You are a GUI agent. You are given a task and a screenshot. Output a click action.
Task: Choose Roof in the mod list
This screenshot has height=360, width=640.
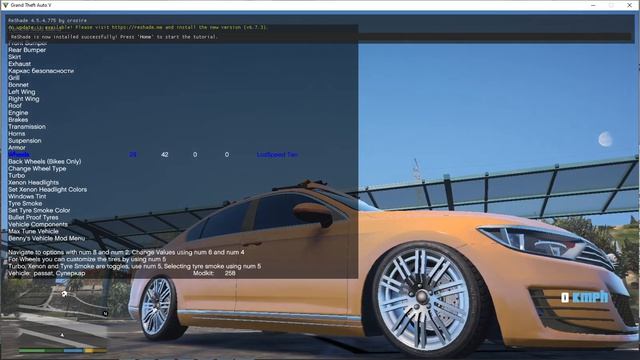[15, 105]
